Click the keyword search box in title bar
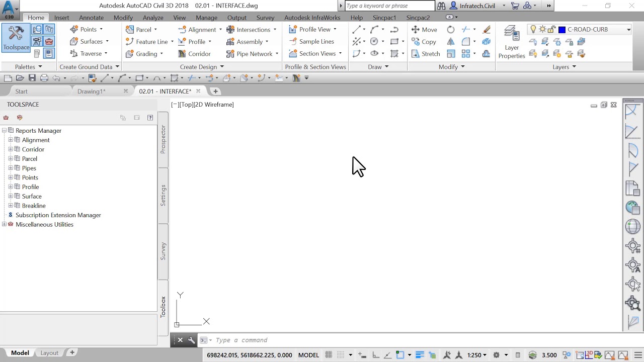644x362 pixels. tap(390, 6)
